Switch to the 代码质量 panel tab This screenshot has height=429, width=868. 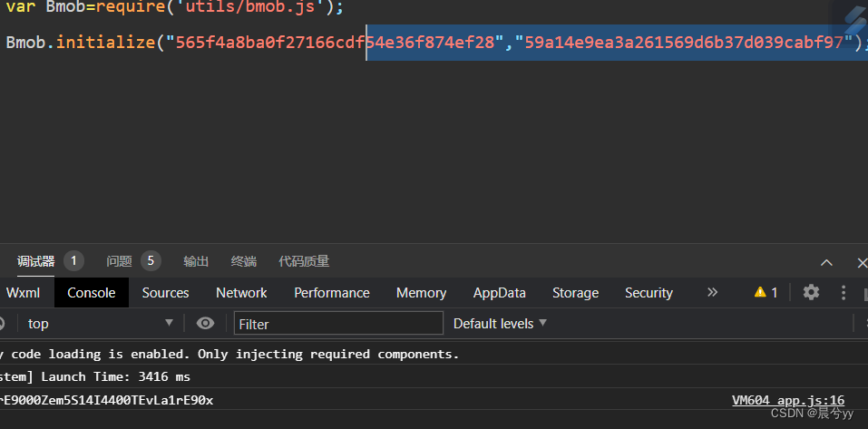tap(304, 261)
